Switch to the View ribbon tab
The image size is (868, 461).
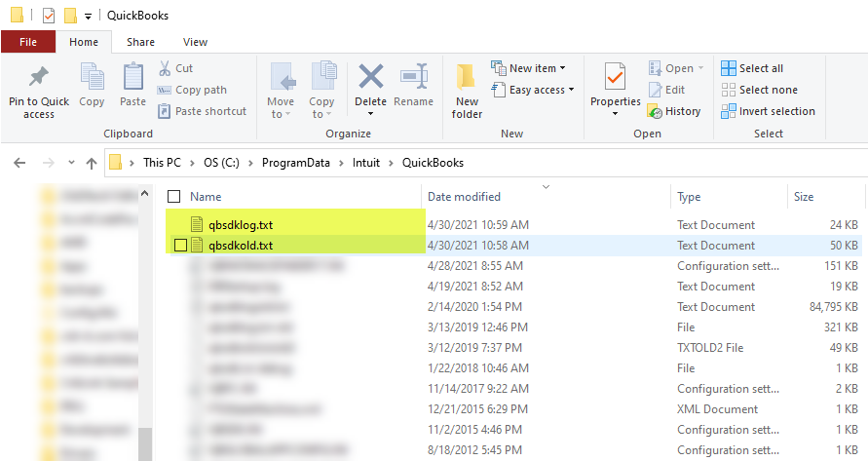tap(195, 42)
